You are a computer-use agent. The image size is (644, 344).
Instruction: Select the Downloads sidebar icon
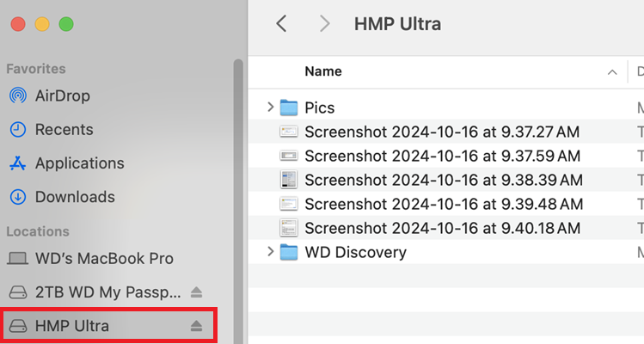pos(17,197)
